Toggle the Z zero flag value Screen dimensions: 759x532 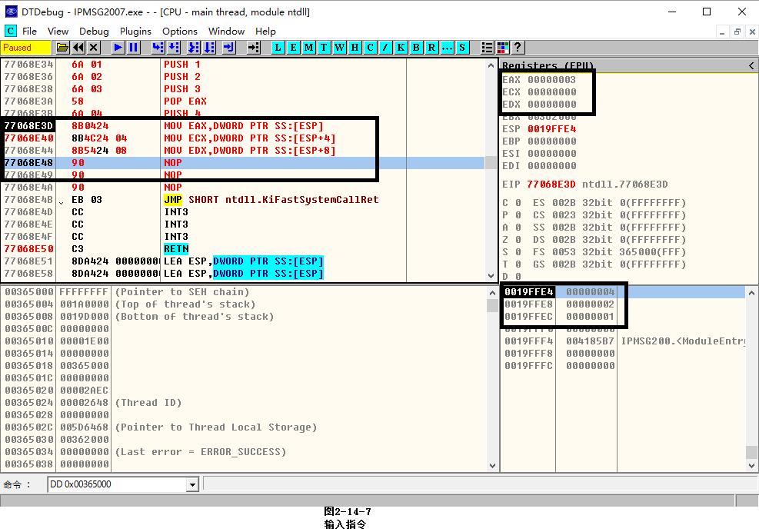pyautogui.click(x=518, y=240)
